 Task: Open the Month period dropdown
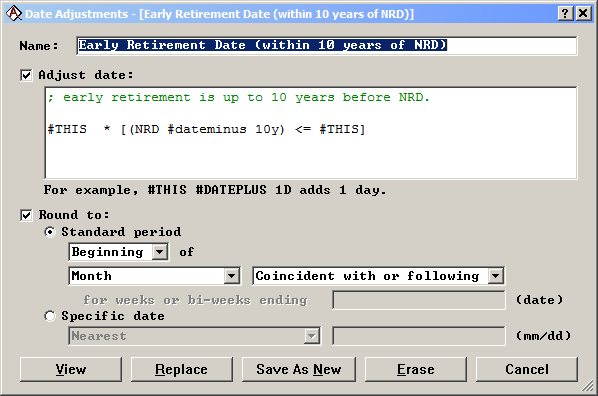point(154,276)
